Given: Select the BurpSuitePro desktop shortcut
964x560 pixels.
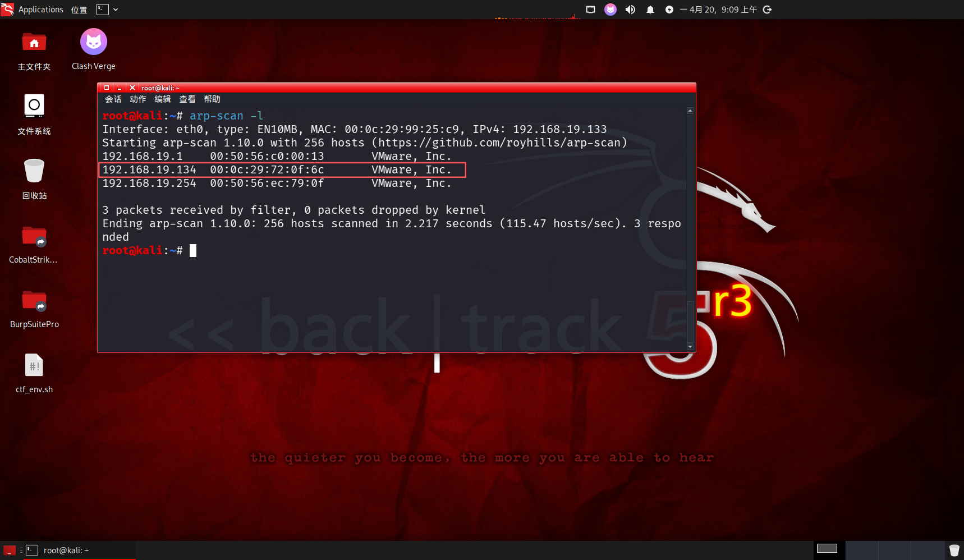Looking at the screenshot, I should 34,309.
